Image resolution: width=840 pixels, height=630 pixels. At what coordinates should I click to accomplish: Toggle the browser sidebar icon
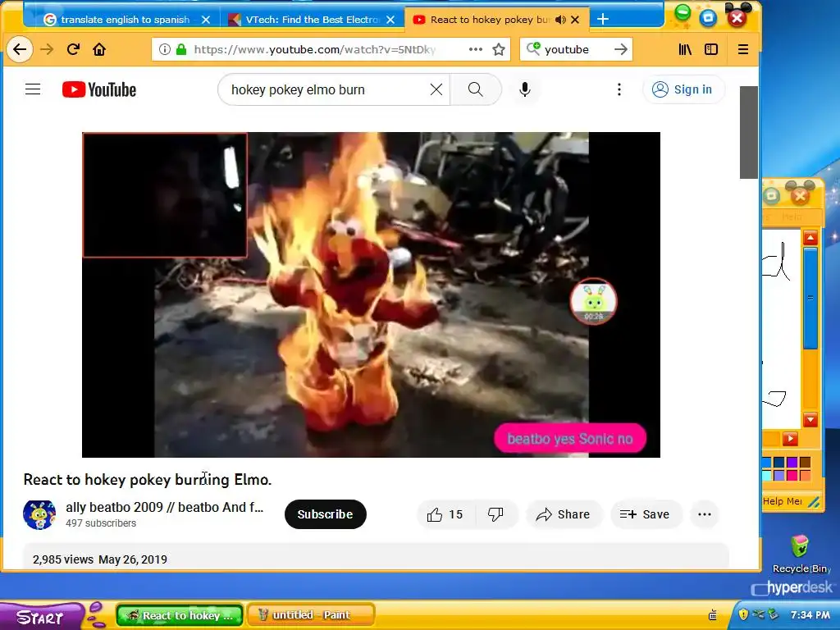[711, 49]
